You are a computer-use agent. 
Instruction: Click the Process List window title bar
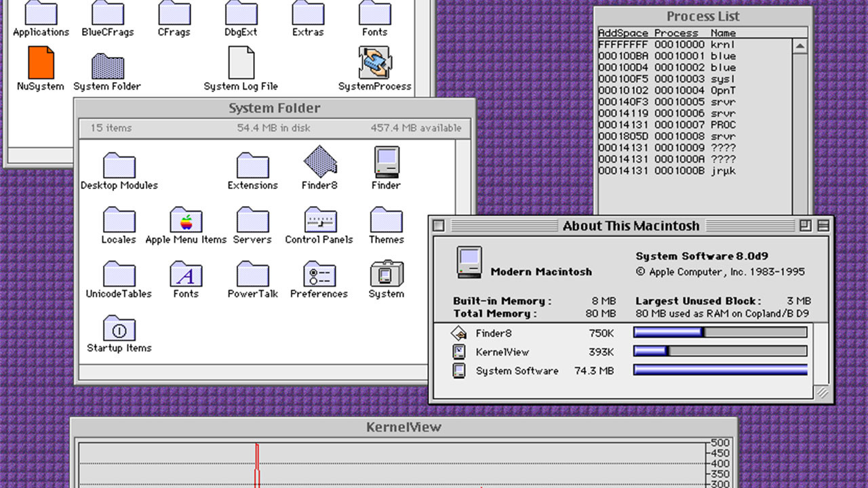(x=703, y=16)
